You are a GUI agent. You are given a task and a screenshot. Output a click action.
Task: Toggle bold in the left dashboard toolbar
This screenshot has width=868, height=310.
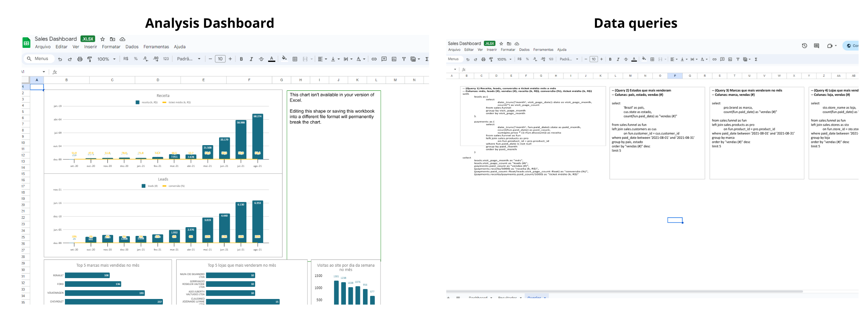[241, 59]
